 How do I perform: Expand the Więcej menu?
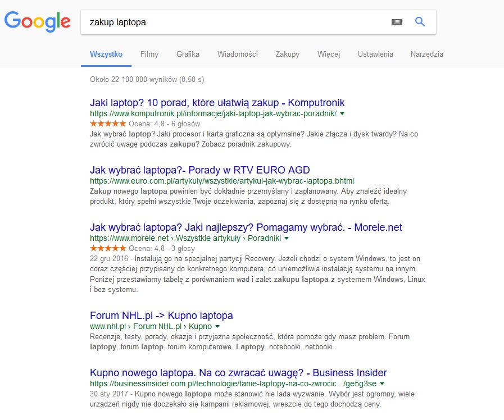tap(329, 54)
